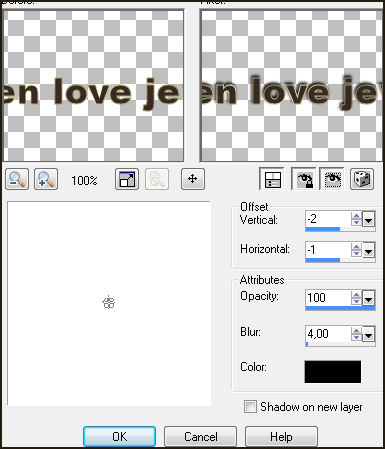The height and width of the screenshot is (449, 385).
Task: Click the Opacity value field
Action: pos(328,298)
